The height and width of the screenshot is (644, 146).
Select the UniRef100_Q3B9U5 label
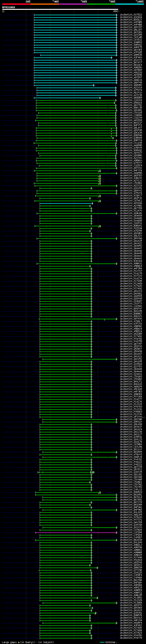point(131,138)
